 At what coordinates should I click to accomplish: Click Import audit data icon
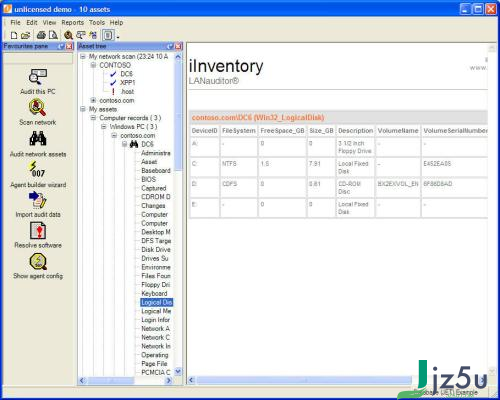(38, 199)
